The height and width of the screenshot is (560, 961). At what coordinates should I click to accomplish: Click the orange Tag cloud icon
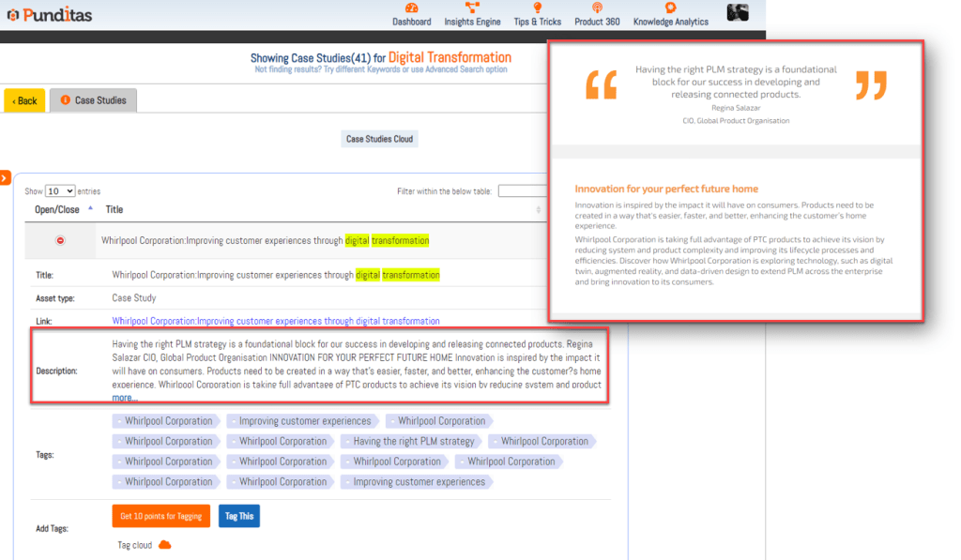164,545
